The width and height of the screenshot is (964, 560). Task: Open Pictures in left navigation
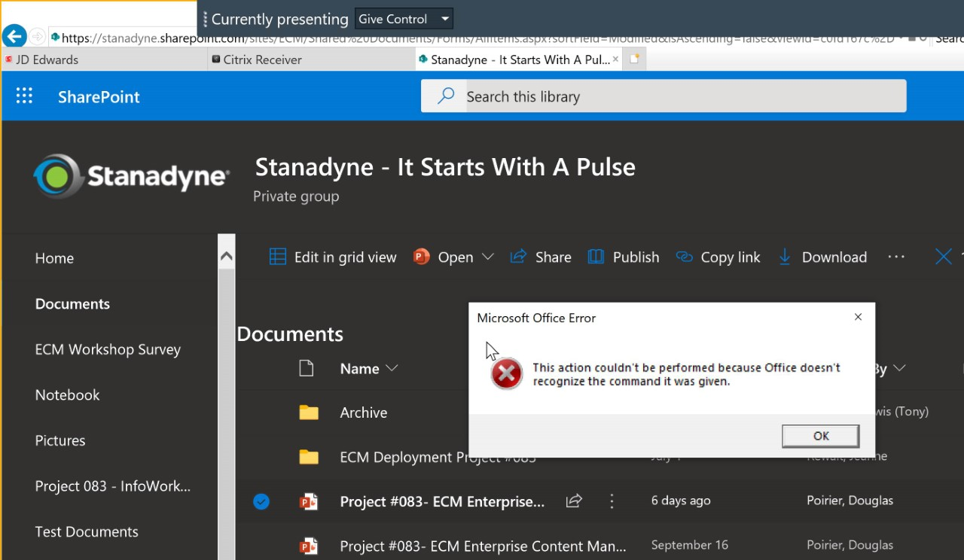(60, 441)
